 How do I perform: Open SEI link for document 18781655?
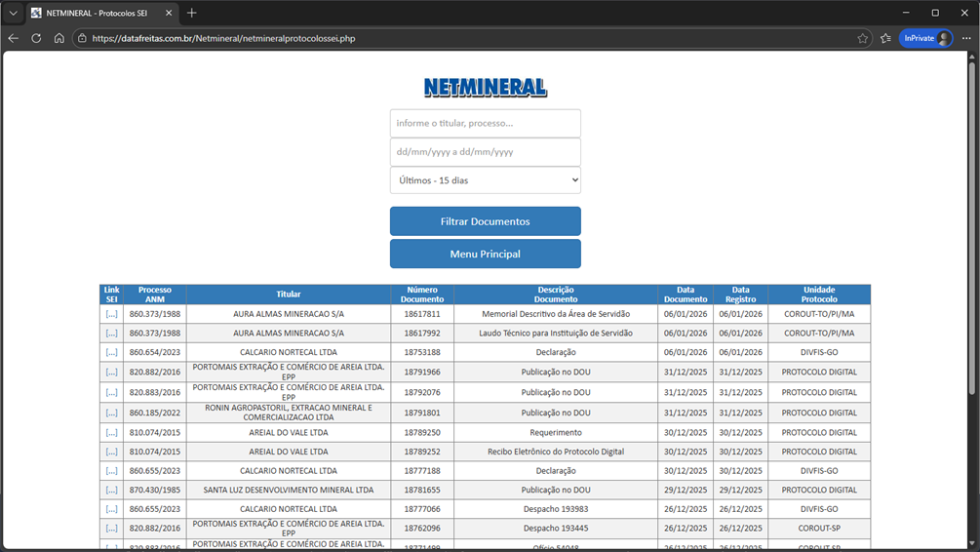tap(111, 491)
